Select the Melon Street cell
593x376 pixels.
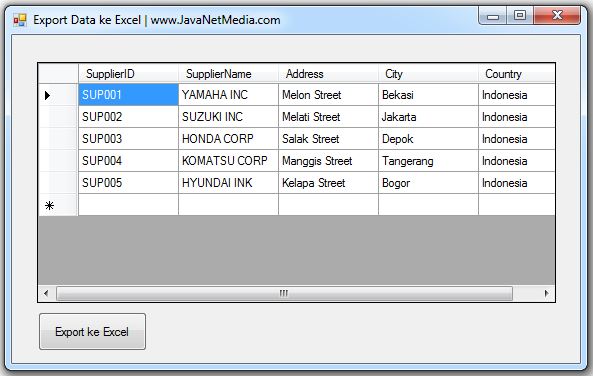click(x=328, y=95)
